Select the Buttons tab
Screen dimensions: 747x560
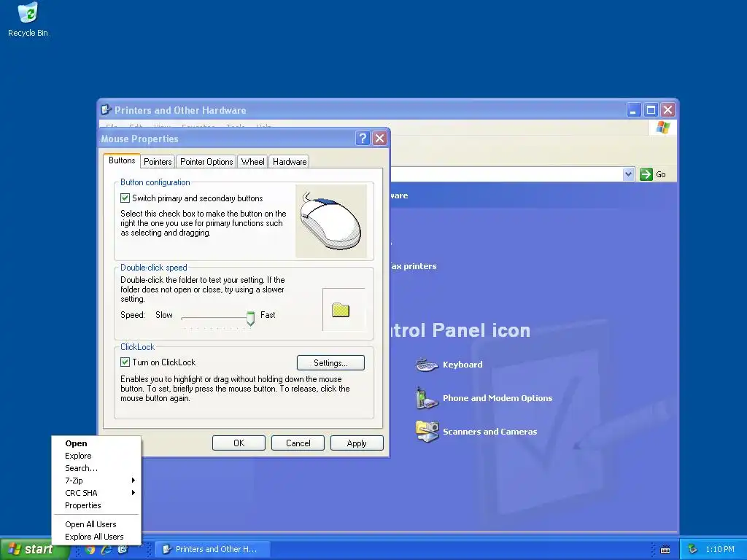click(122, 160)
